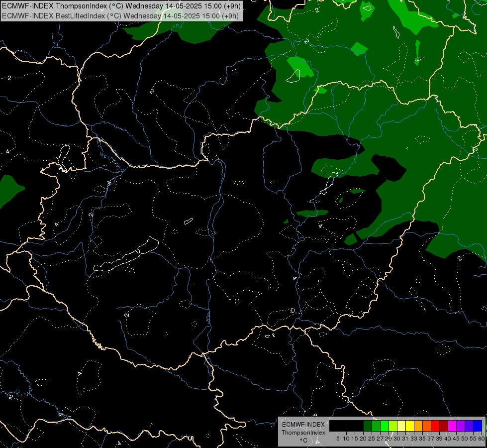Pick the bright yellow 31–33 legend swatch
Image resolution: width=487 pixels, height=448 pixels.
coord(410,426)
